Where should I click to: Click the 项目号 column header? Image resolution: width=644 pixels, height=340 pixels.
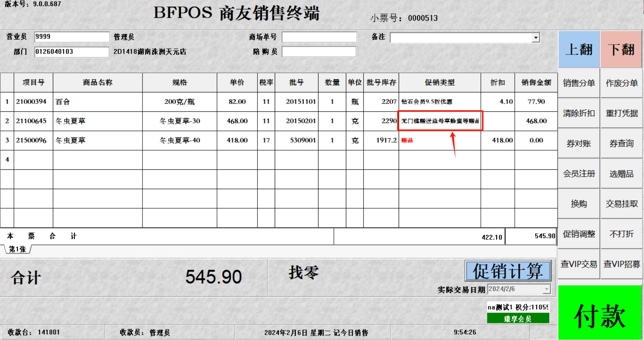tap(33, 82)
